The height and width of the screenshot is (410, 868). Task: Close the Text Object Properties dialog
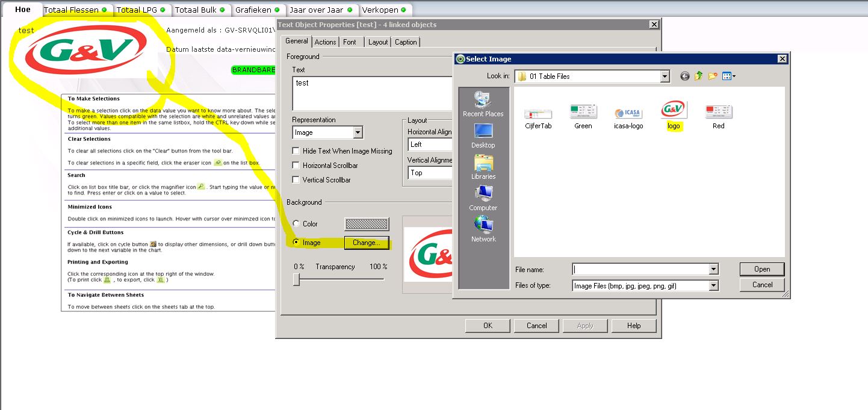pyautogui.click(x=654, y=25)
